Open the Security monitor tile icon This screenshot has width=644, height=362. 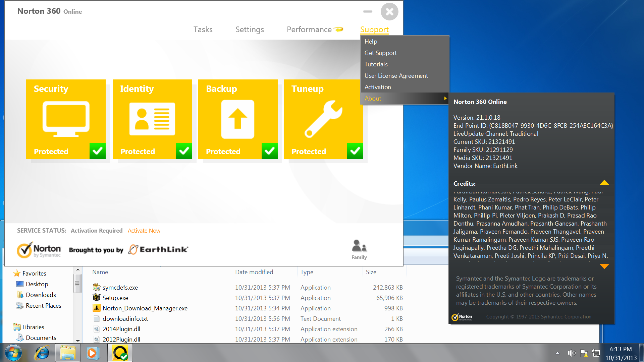66,119
